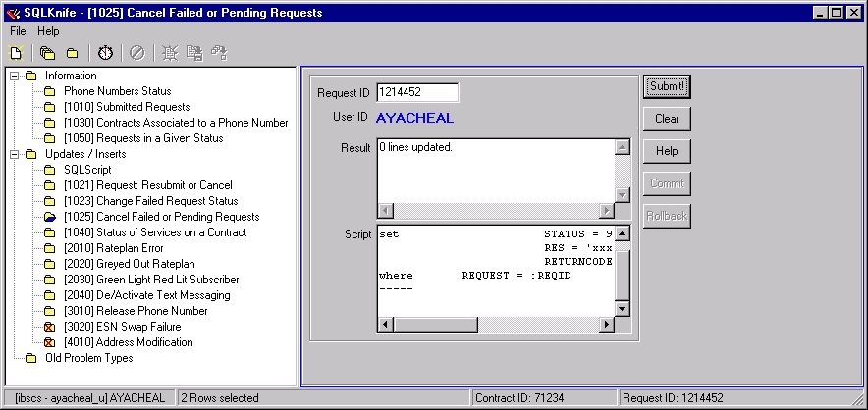The width and height of the screenshot is (868, 410).
Task: Click inside the Request ID input field
Action: [417, 93]
